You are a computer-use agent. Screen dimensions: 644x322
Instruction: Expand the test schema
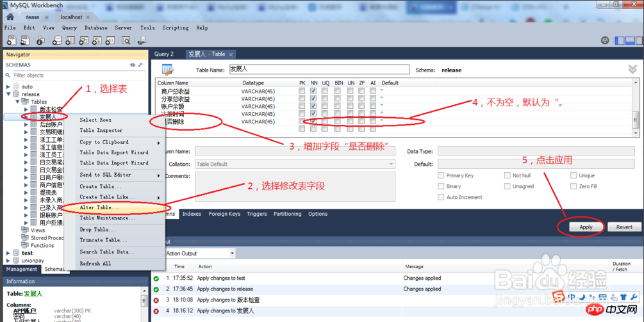pyautogui.click(x=8, y=253)
